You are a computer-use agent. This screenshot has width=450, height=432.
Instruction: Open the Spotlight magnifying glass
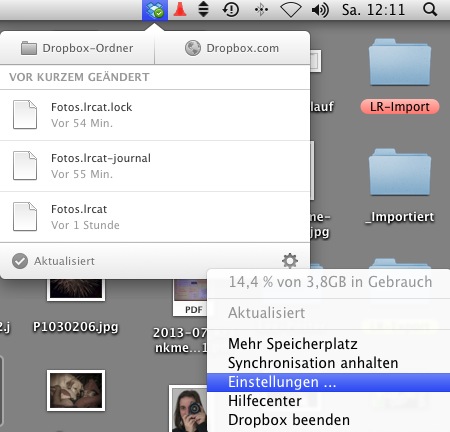(430, 10)
